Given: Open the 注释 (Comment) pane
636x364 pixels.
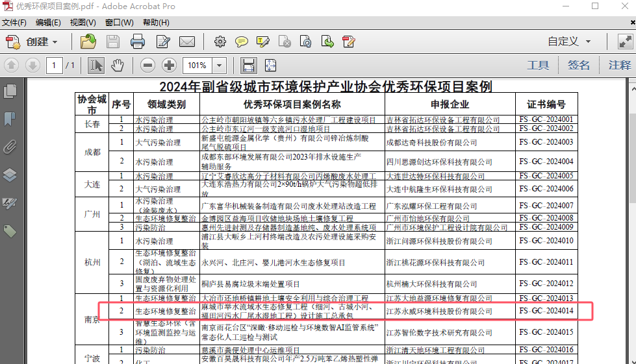Looking at the screenshot, I should point(619,65).
